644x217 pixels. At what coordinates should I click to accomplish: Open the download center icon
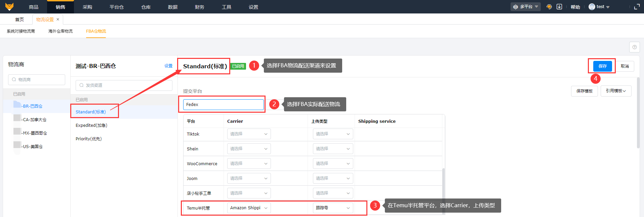point(559,7)
